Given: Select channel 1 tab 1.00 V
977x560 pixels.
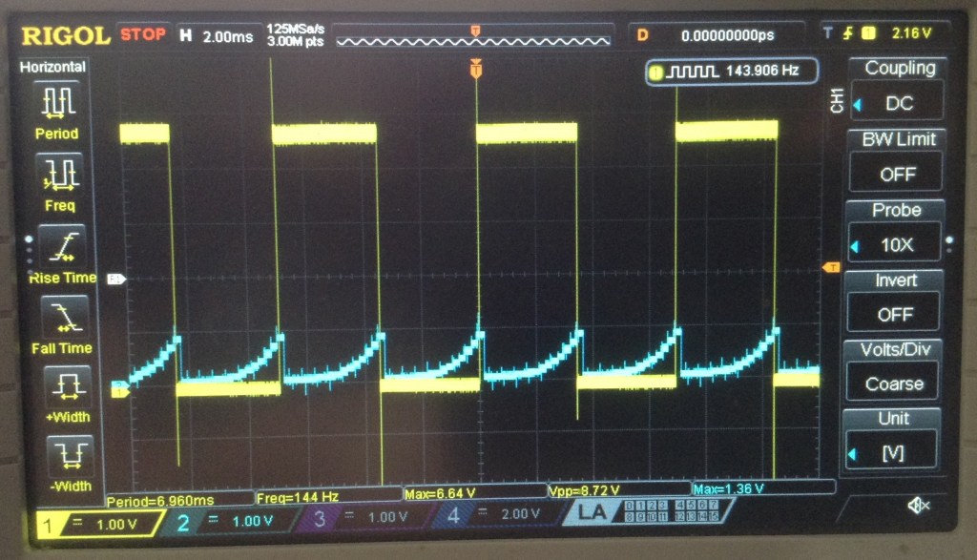Looking at the screenshot, I should tap(99, 524).
